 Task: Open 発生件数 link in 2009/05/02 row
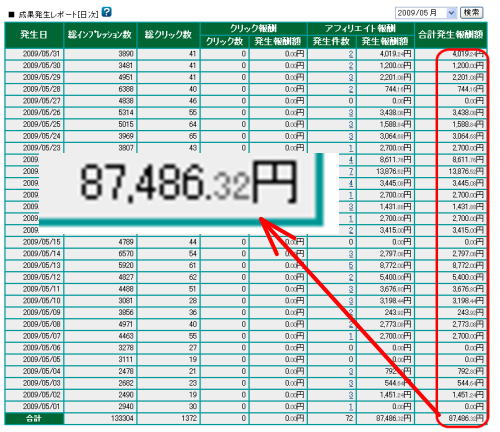tap(351, 395)
